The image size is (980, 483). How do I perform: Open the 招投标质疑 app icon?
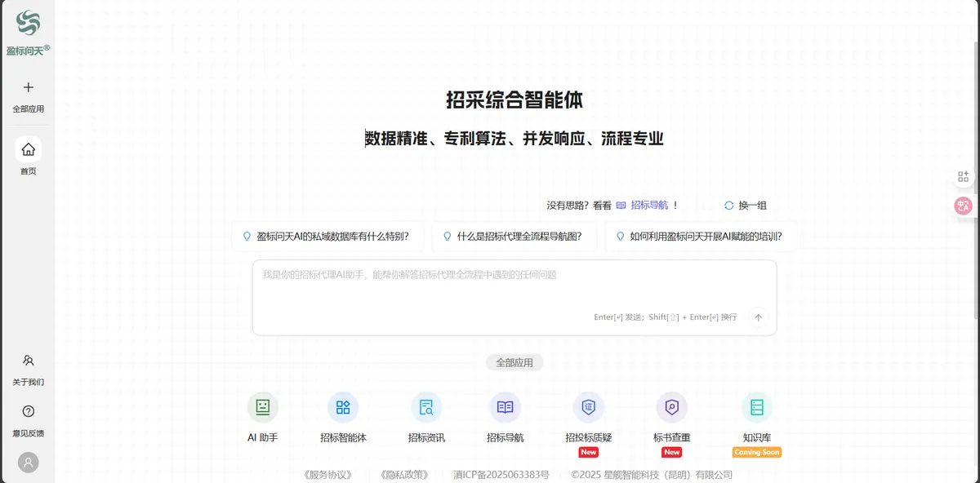pyautogui.click(x=588, y=407)
